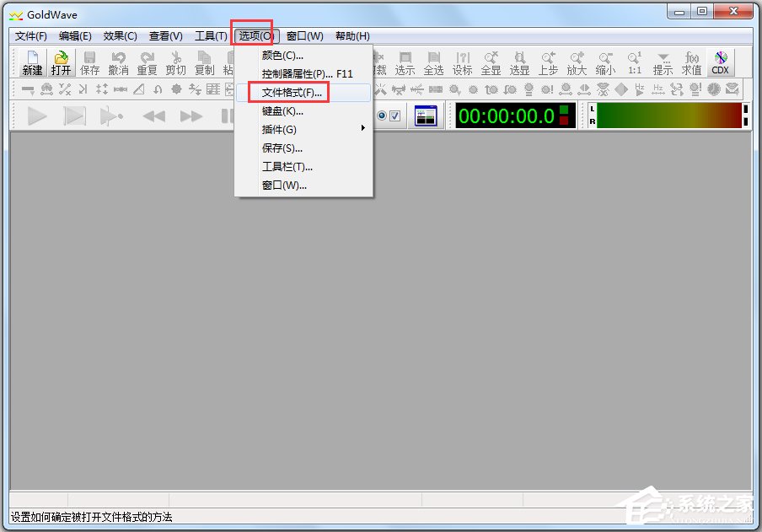Click the 全显 (Show all) zoom icon
The height and width of the screenshot is (532, 762).
[x=491, y=62]
